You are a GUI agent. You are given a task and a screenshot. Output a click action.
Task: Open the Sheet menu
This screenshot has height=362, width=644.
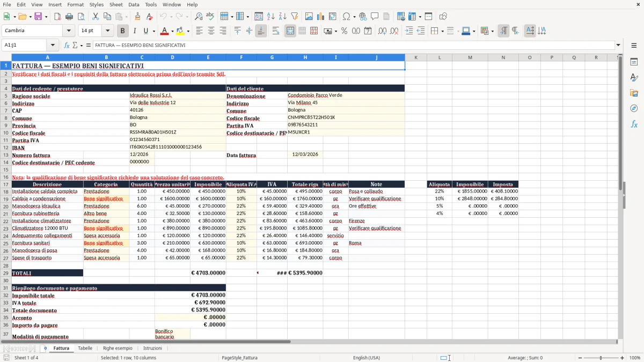[116, 4]
